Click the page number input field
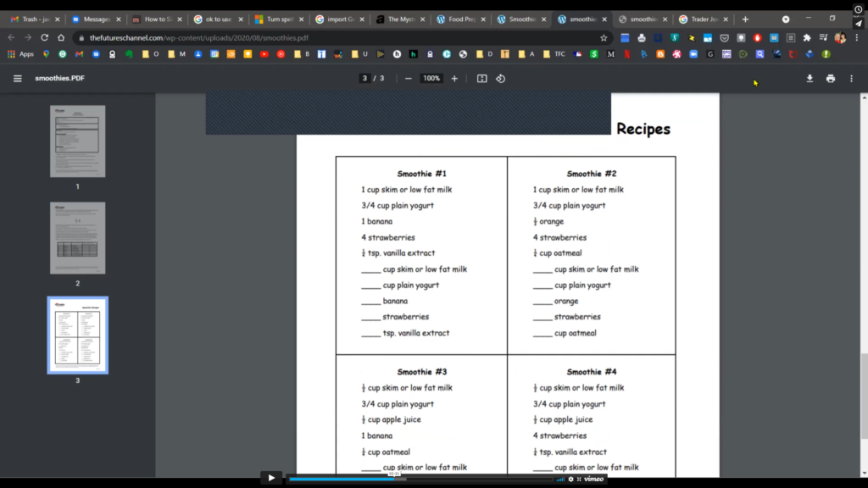Image resolution: width=868 pixels, height=488 pixels. (x=364, y=79)
